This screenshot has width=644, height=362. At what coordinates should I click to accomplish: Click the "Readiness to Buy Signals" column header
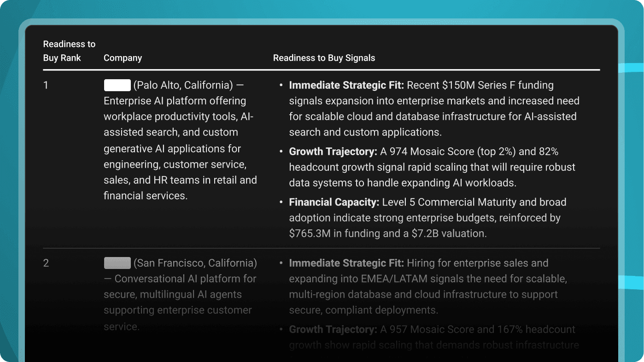324,58
